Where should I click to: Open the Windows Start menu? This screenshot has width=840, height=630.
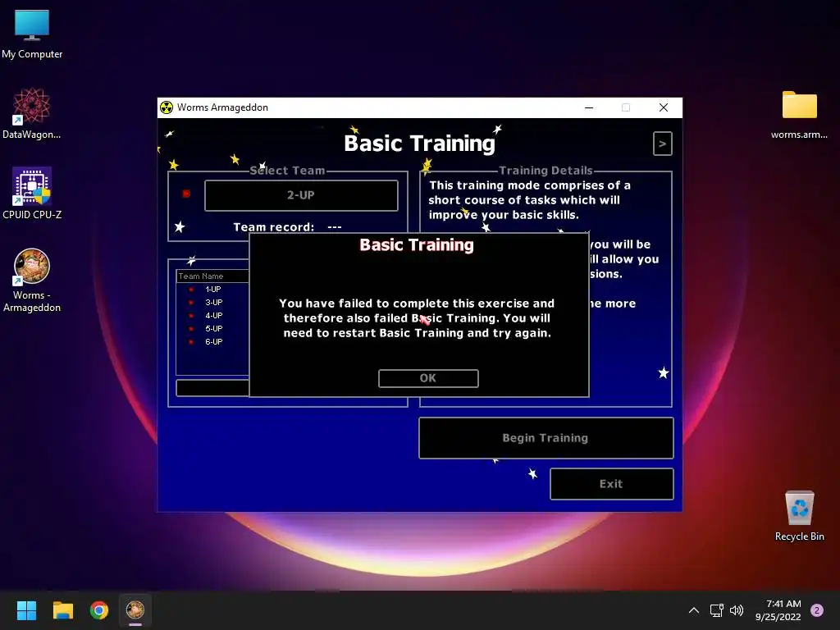point(26,610)
